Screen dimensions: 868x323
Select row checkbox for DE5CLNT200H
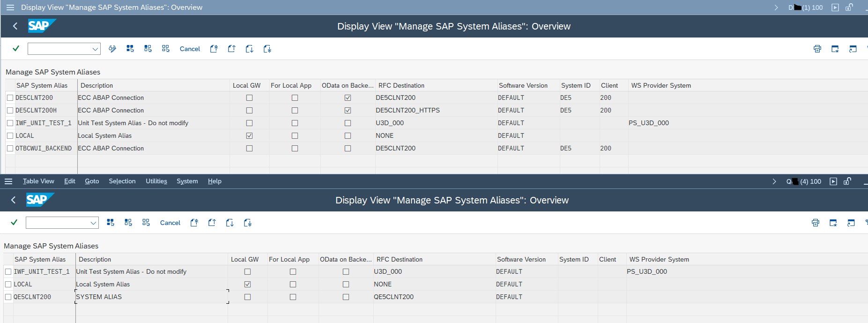point(10,111)
